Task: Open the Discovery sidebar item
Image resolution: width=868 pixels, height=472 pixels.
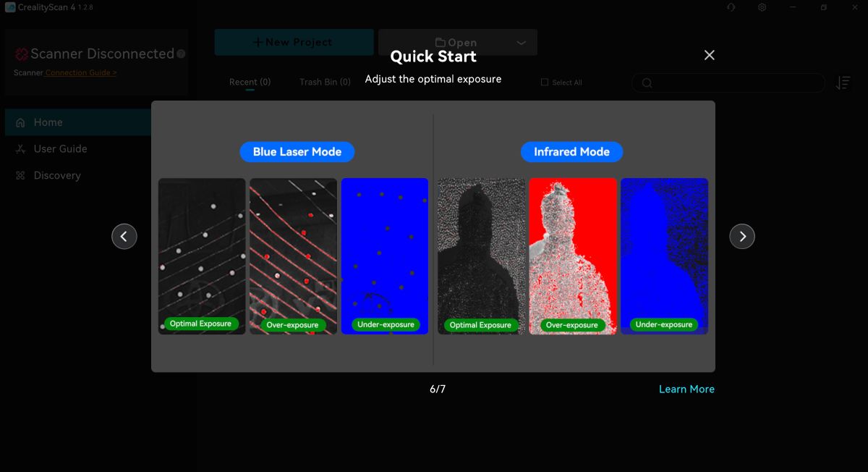Action: pyautogui.click(x=57, y=175)
